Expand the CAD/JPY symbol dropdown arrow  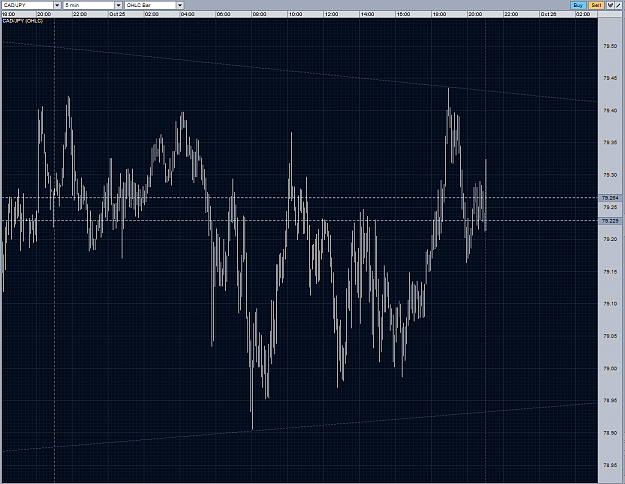[57, 5]
